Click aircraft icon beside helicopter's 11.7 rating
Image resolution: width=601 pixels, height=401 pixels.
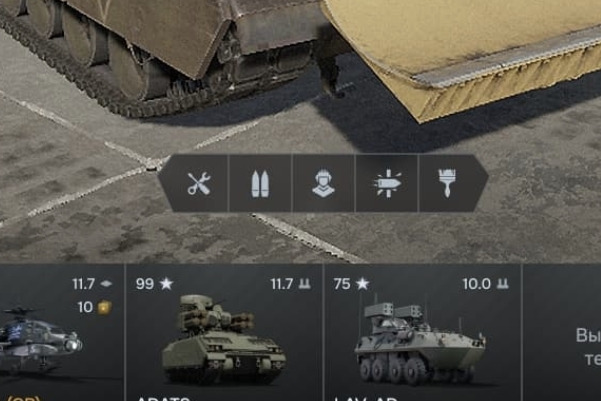pos(106,284)
